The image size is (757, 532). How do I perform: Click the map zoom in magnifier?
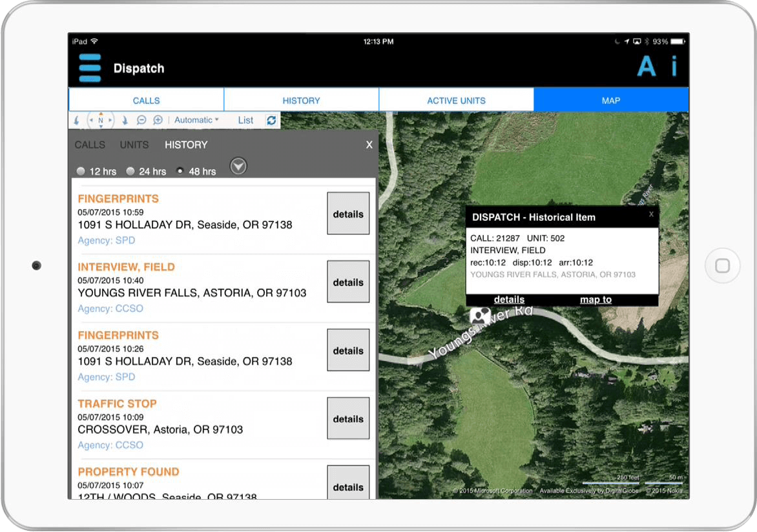pos(158,120)
